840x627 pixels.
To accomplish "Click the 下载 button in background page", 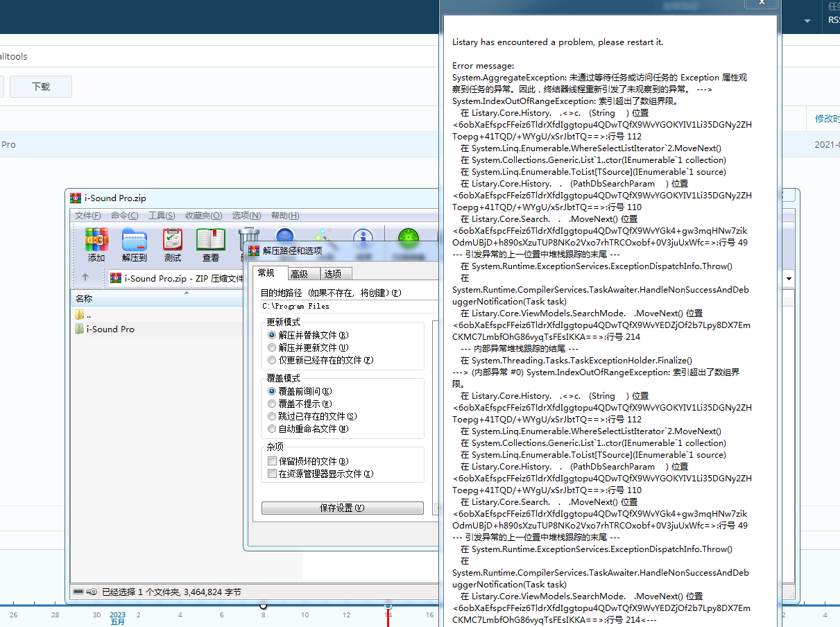I will click(x=41, y=87).
